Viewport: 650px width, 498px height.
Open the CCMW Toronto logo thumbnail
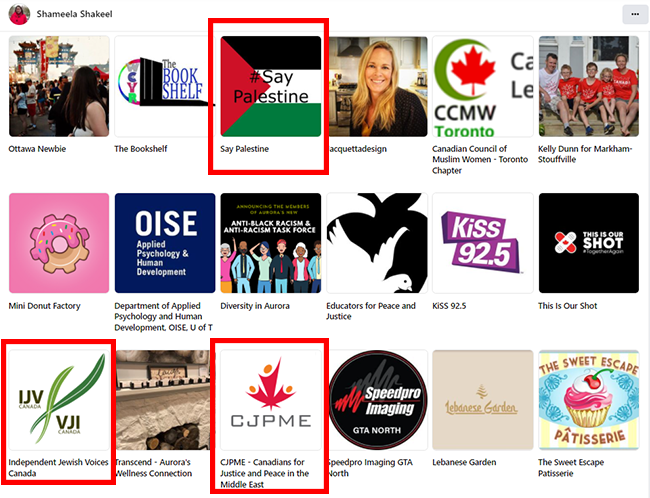[x=483, y=86]
